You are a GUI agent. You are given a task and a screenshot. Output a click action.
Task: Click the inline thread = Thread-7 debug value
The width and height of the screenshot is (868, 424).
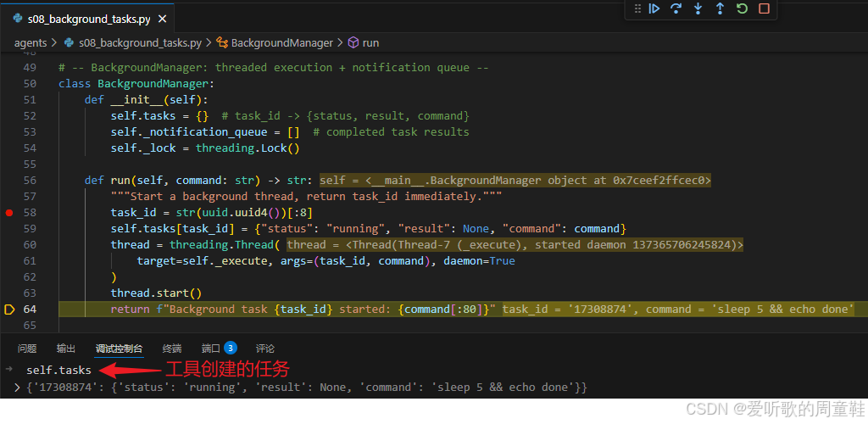pos(515,245)
